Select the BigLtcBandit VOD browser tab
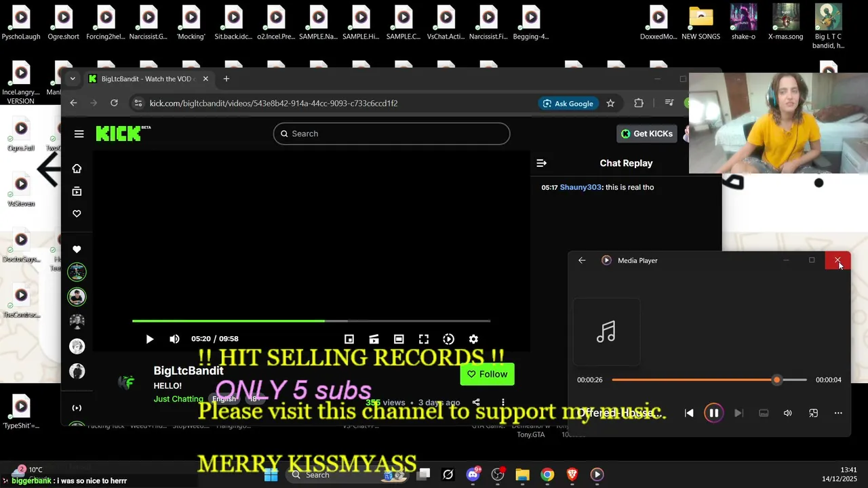868x488 pixels. 148,79
